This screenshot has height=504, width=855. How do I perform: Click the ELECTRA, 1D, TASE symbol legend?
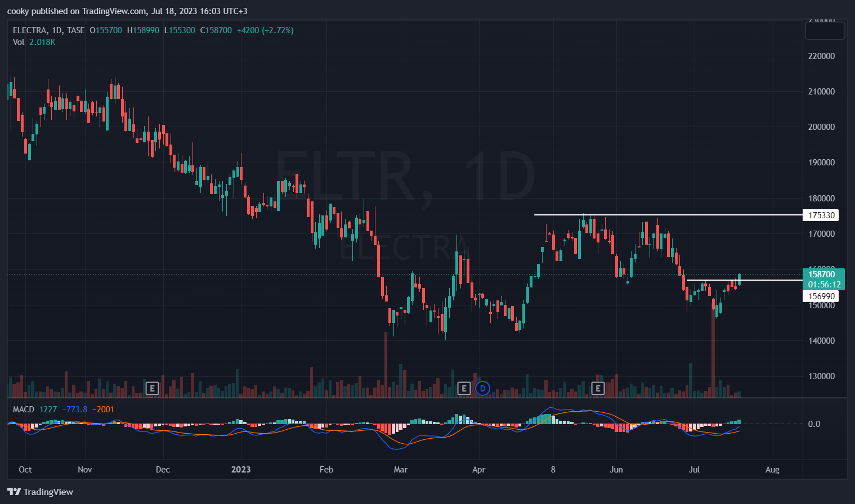[x=49, y=30]
